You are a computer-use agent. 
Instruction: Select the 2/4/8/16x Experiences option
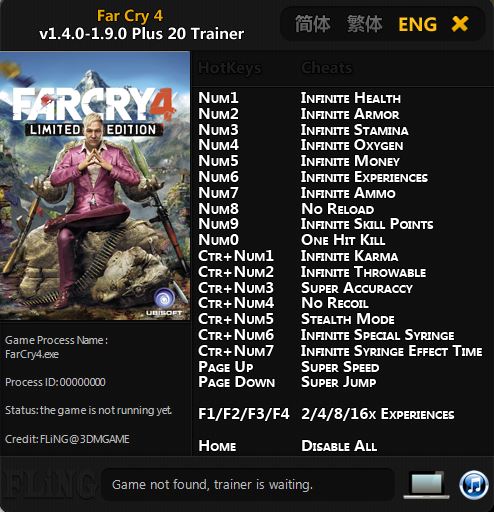[x=377, y=414]
